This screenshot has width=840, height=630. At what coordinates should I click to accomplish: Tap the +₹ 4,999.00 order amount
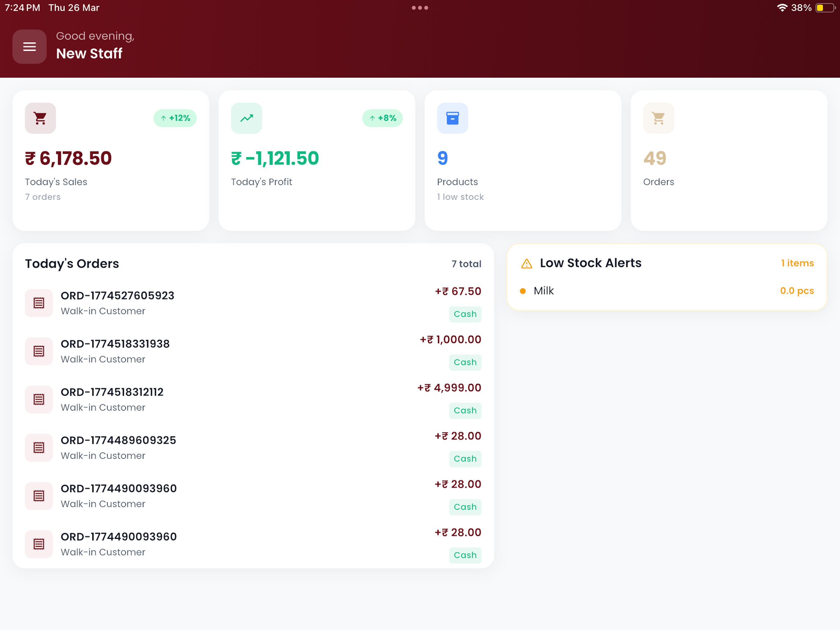click(449, 388)
